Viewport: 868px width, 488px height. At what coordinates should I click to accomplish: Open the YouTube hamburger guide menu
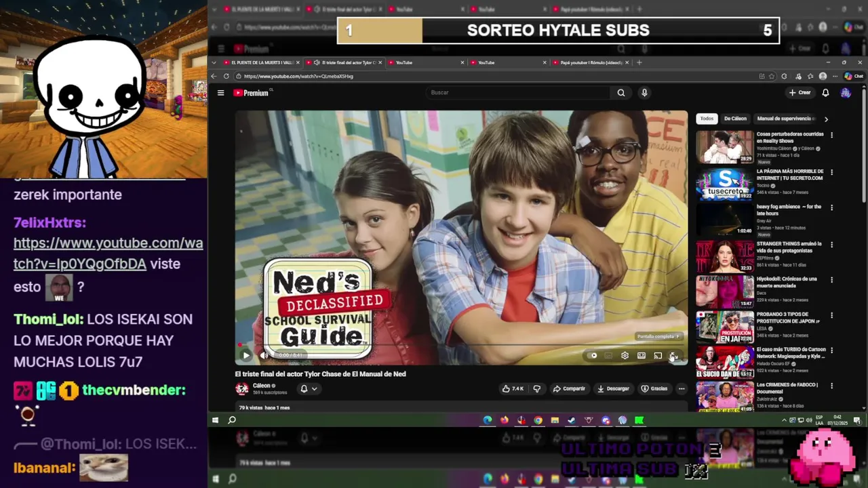220,93
